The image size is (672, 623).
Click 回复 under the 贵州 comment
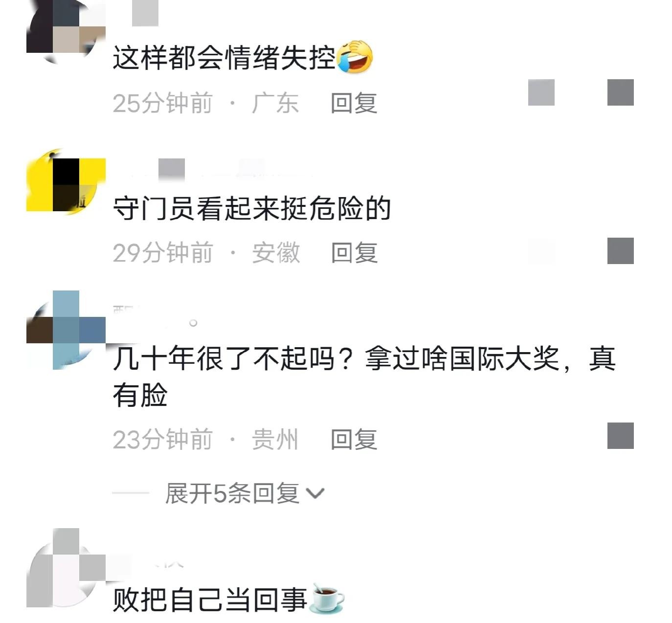[354, 440]
